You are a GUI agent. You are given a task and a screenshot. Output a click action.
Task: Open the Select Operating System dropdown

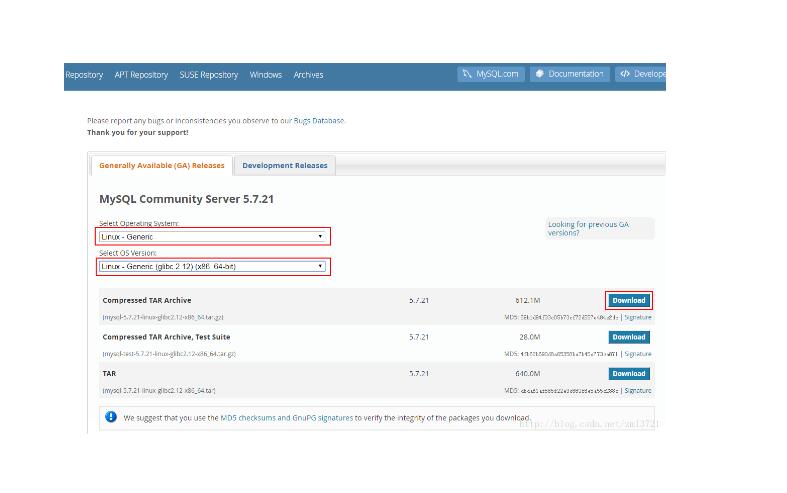pos(212,236)
